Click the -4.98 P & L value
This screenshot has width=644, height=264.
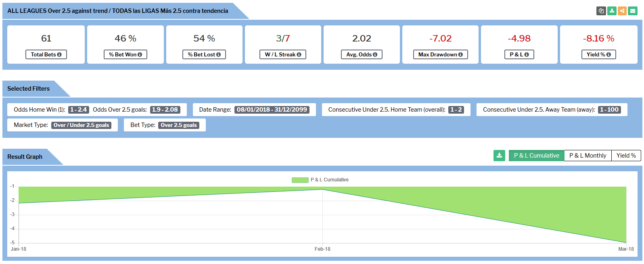519,39
